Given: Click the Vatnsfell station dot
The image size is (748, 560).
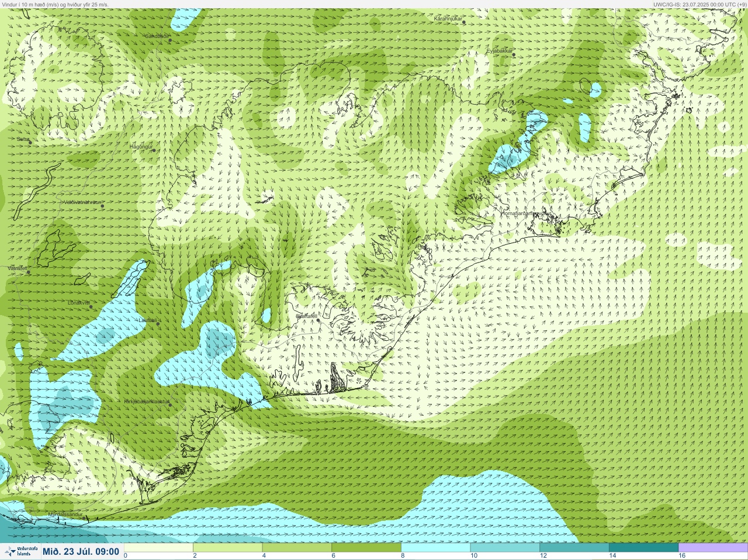Looking at the screenshot, I should 28,272.
